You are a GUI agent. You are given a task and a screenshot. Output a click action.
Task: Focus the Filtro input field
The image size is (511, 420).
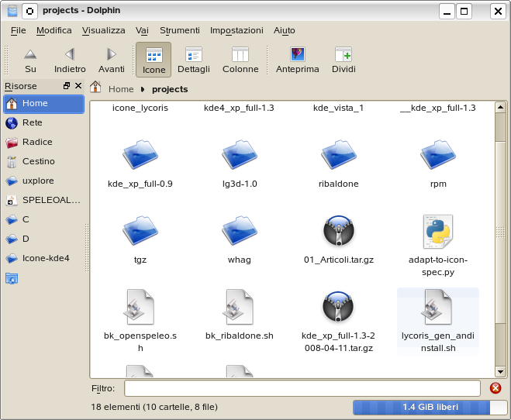(302, 388)
